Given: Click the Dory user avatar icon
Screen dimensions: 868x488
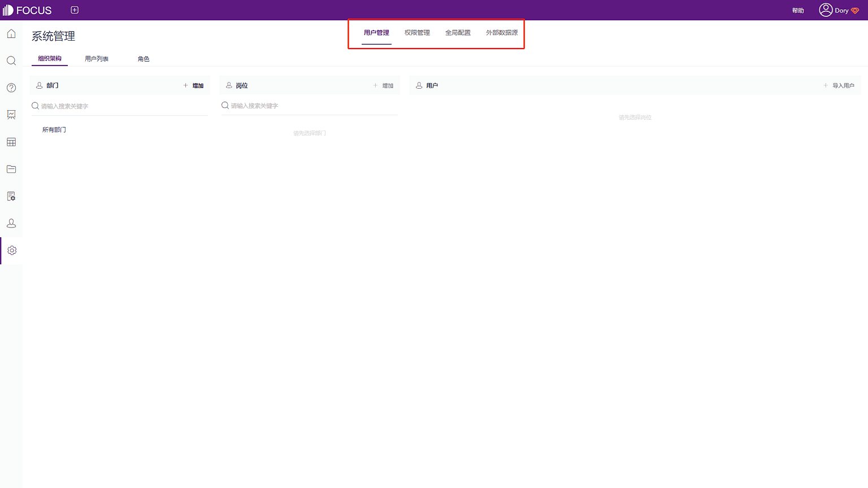Looking at the screenshot, I should pos(826,10).
